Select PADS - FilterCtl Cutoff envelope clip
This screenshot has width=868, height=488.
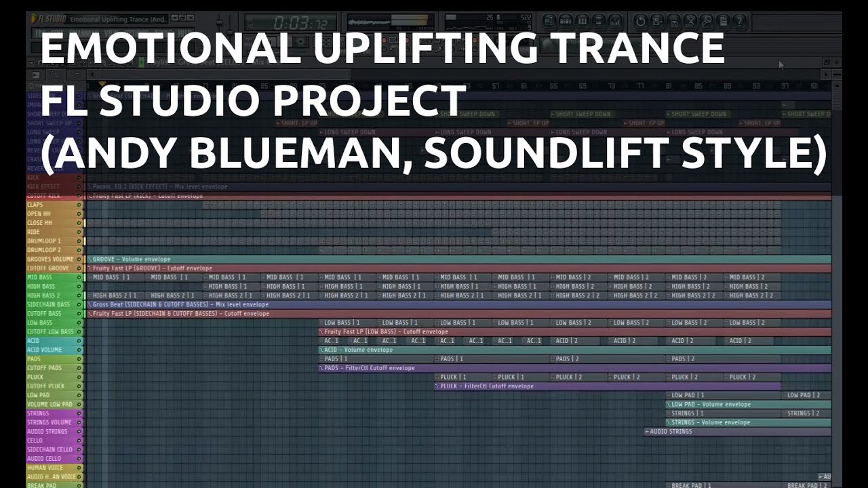click(575, 368)
